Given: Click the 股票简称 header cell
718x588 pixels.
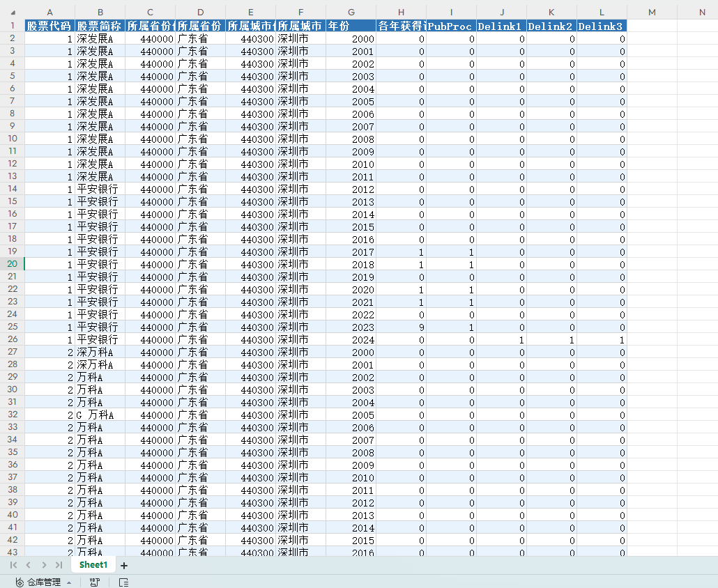Looking at the screenshot, I should tap(100, 26).
